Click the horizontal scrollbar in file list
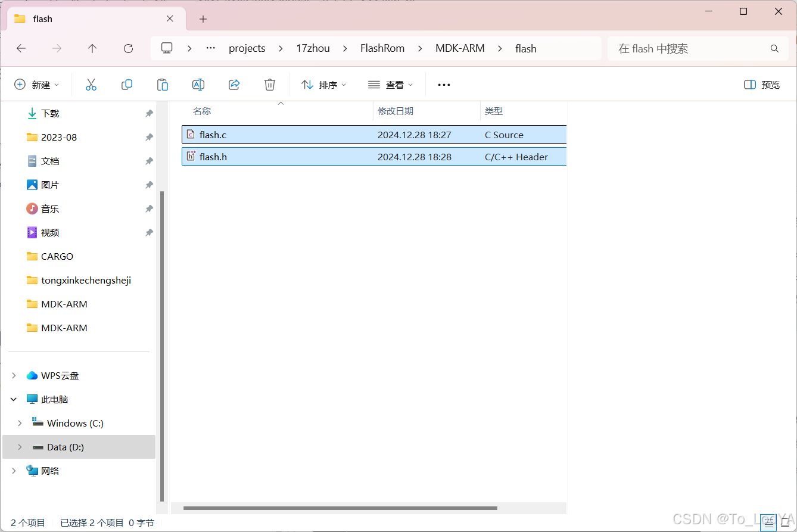The height and width of the screenshot is (532, 797). click(340, 508)
